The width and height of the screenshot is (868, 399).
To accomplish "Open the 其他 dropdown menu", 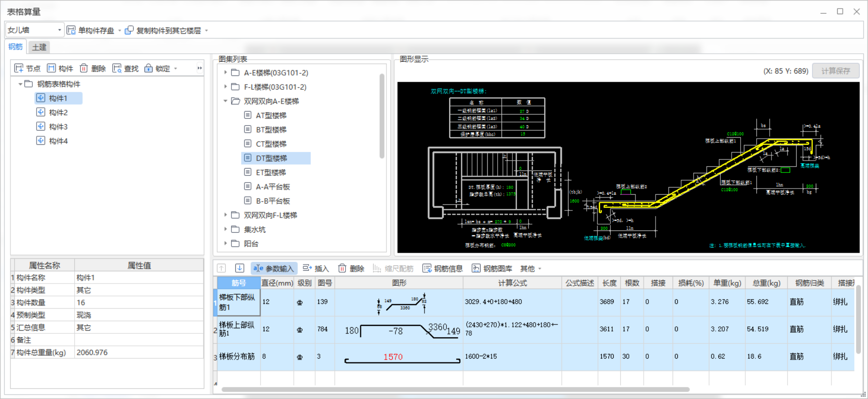I will coord(530,268).
